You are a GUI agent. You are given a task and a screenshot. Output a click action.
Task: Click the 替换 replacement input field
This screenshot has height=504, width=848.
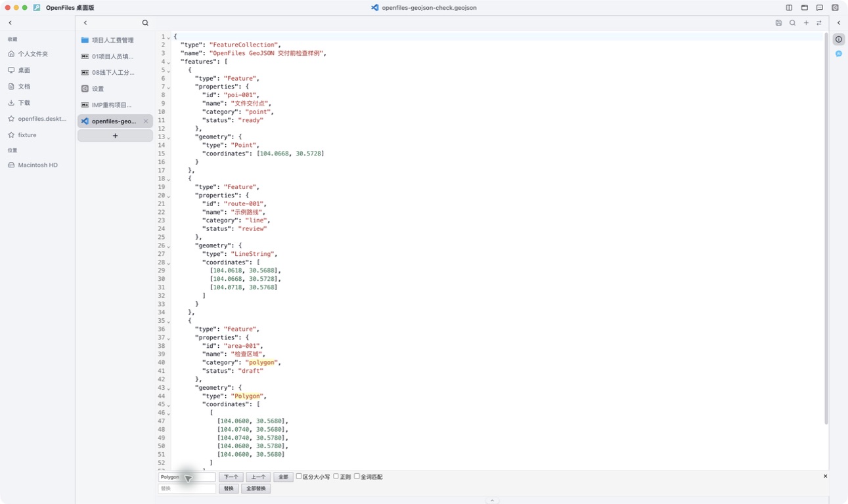tap(187, 489)
